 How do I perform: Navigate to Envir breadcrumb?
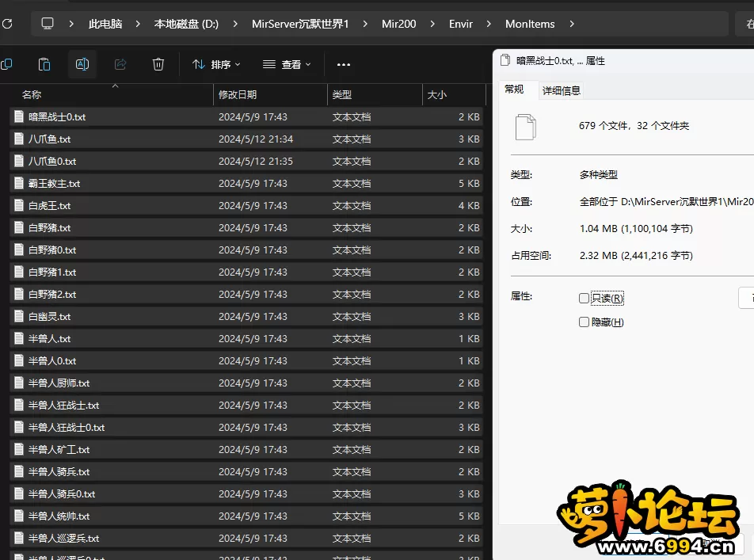point(461,24)
